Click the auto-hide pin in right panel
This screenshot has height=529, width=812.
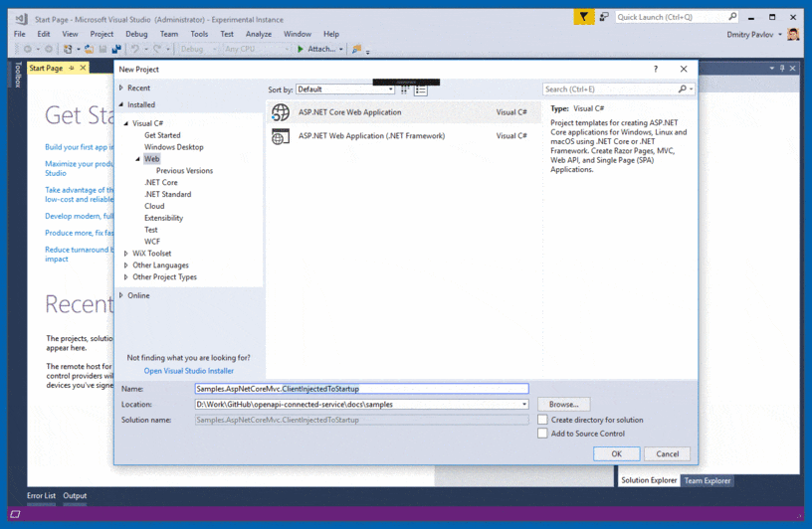782,69
